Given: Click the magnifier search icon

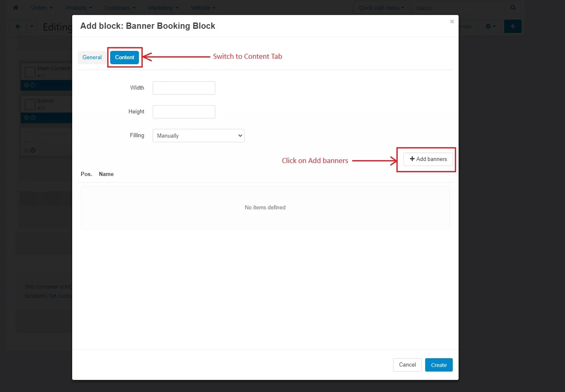Looking at the screenshot, I should coord(513,8).
